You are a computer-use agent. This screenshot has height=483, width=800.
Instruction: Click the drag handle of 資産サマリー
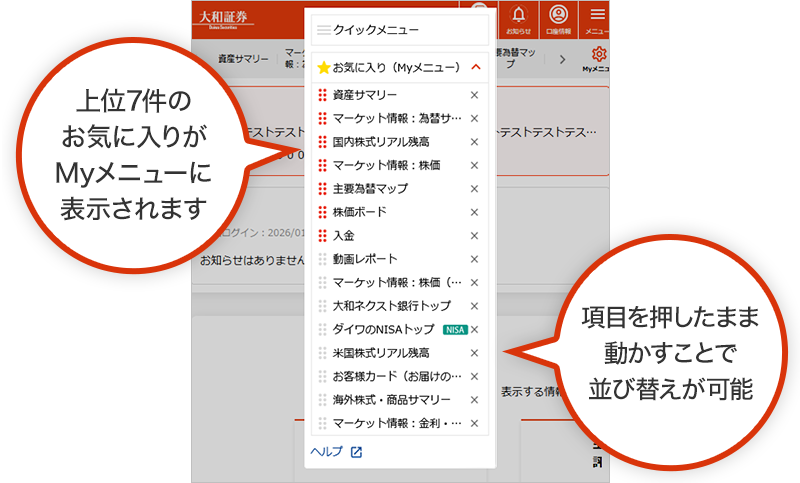click(x=322, y=95)
